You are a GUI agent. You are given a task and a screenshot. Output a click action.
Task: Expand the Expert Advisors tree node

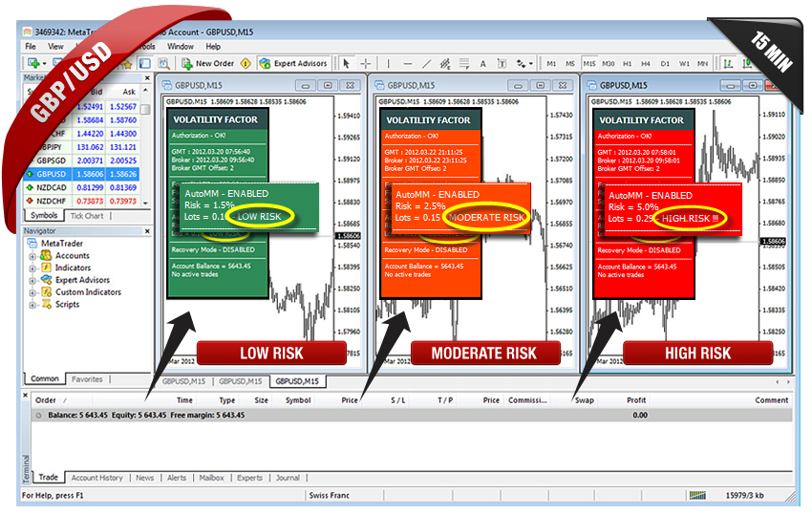point(32,280)
